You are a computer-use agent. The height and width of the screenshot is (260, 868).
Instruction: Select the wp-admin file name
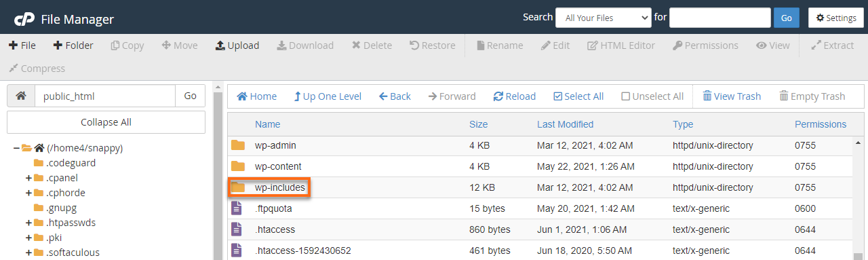[275, 145]
